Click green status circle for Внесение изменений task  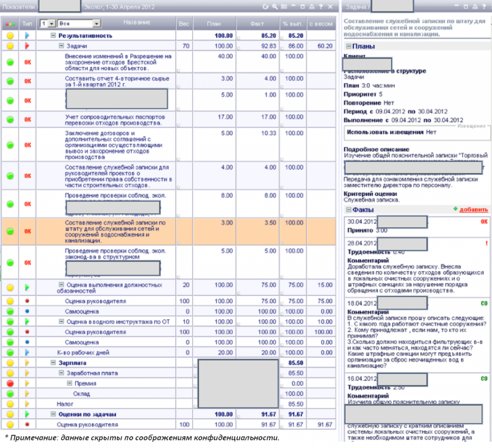pos(10,62)
